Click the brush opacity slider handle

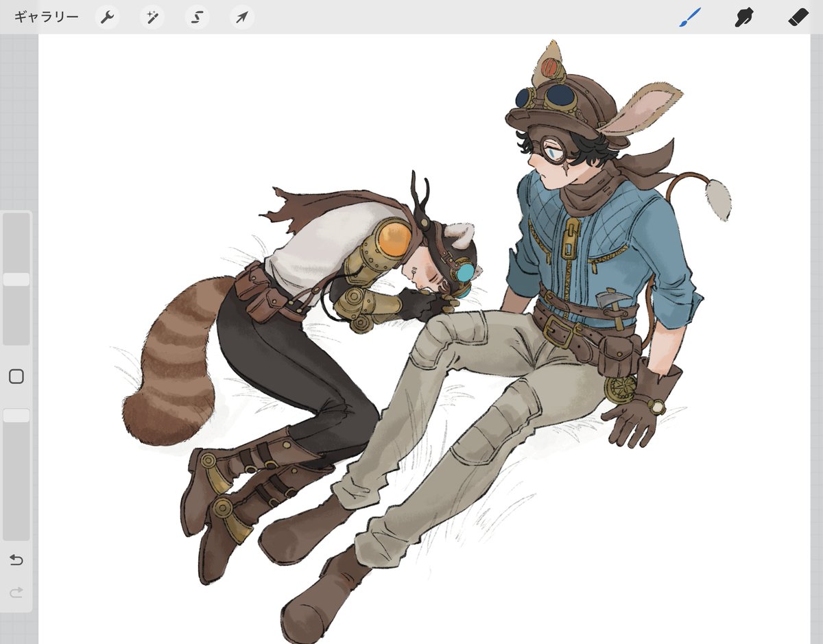[x=16, y=416]
